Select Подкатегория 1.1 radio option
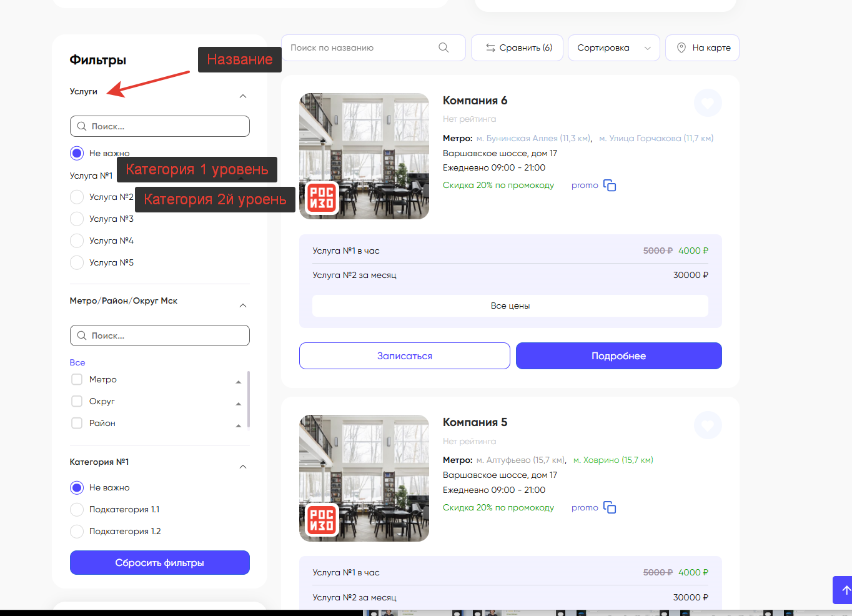This screenshot has width=852, height=616. pyautogui.click(x=77, y=509)
